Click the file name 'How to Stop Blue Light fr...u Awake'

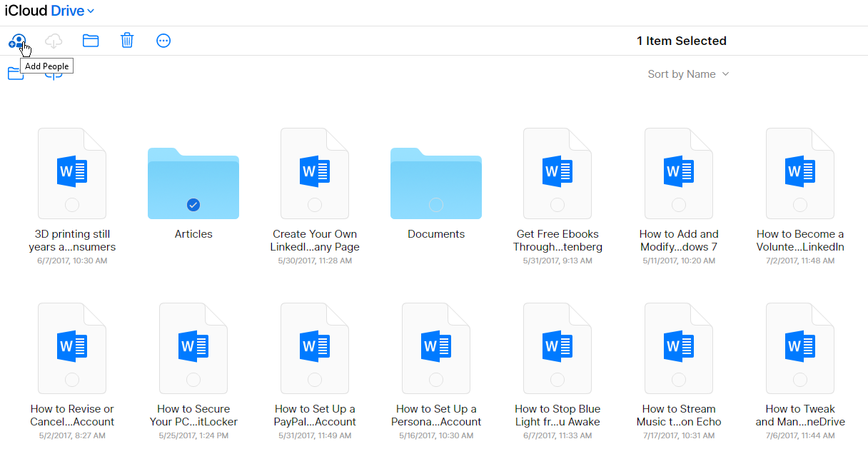(x=557, y=415)
